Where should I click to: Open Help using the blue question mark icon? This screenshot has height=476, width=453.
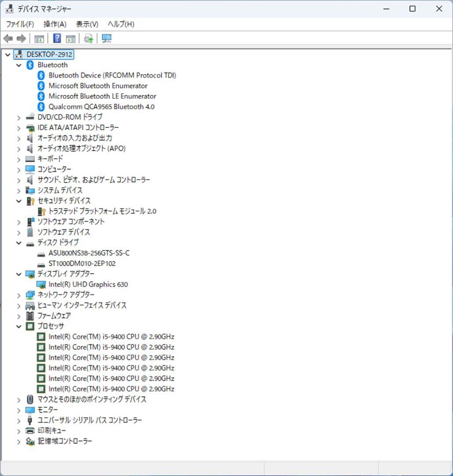coord(57,38)
